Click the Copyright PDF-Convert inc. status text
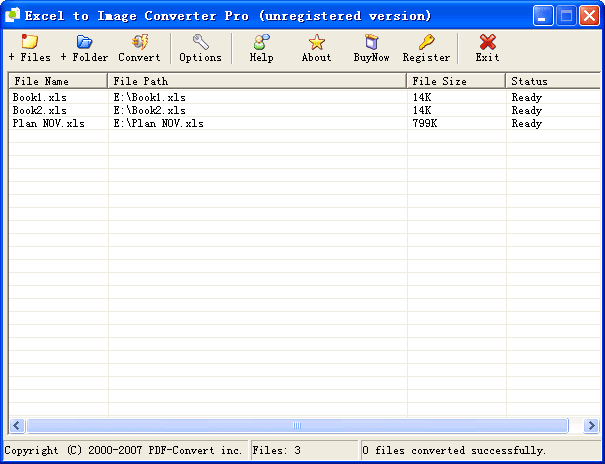This screenshot has height=464, width=605. [123, 450]
